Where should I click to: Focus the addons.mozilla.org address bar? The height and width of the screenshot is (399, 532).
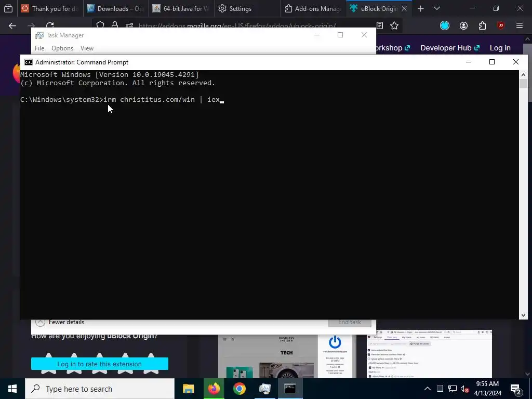point(237,26)
